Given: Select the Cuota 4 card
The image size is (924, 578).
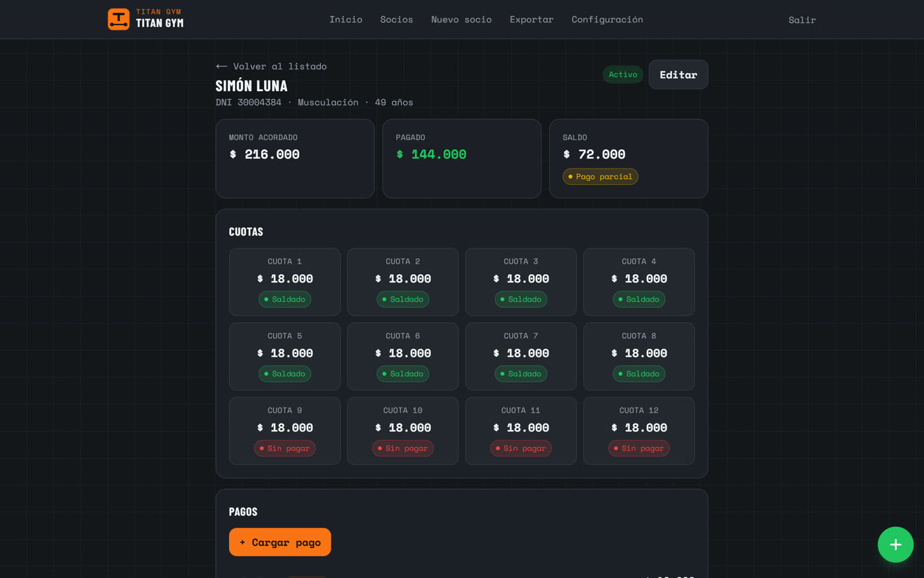Looking at the screenshot, I should click(x=639, y=281).
